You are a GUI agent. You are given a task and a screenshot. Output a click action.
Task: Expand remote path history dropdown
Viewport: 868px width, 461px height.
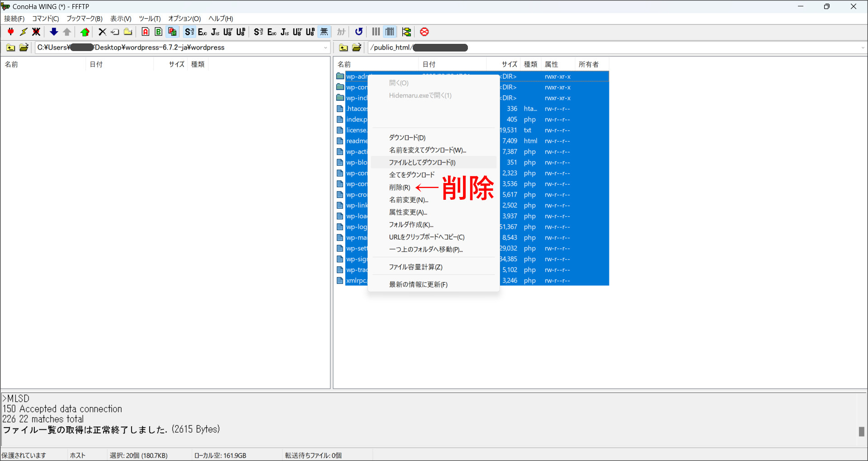[863, 47]
